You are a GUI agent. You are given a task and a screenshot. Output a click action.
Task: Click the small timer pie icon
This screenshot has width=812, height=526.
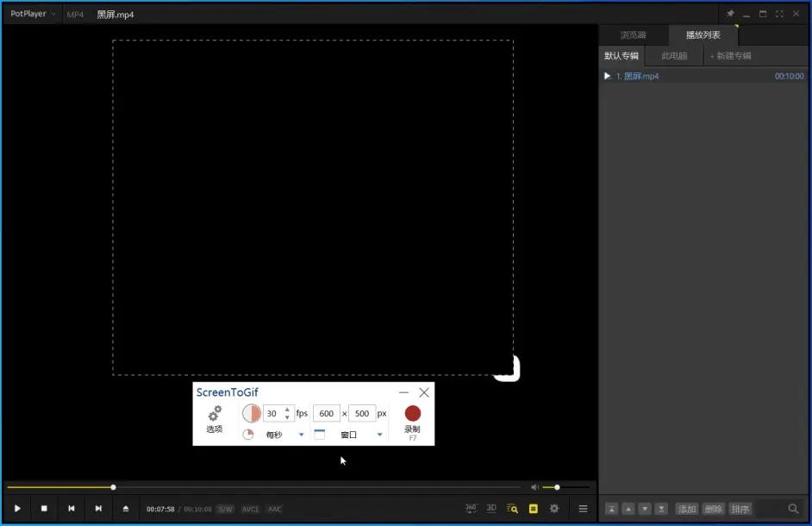tap(248, 435)
